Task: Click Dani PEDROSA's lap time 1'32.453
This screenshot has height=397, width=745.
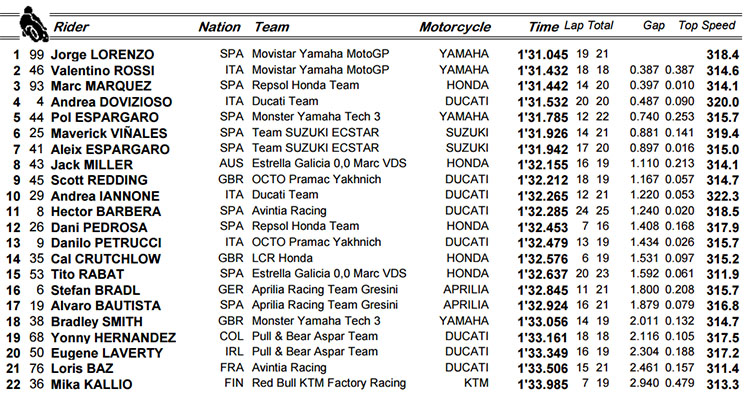Action: click(543, 227)
